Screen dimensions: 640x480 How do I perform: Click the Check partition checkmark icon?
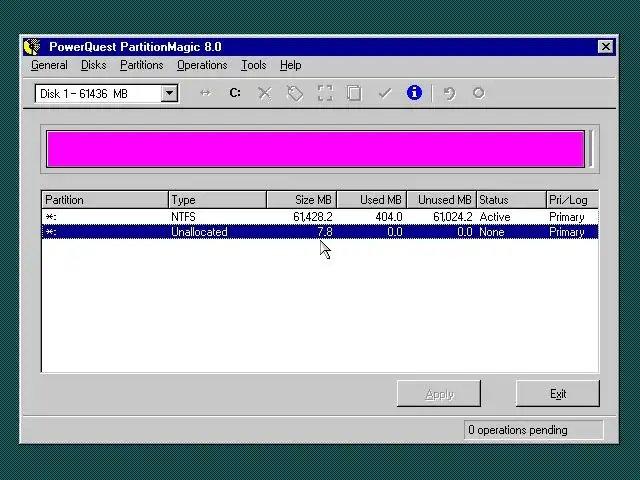tap(384, 93)
